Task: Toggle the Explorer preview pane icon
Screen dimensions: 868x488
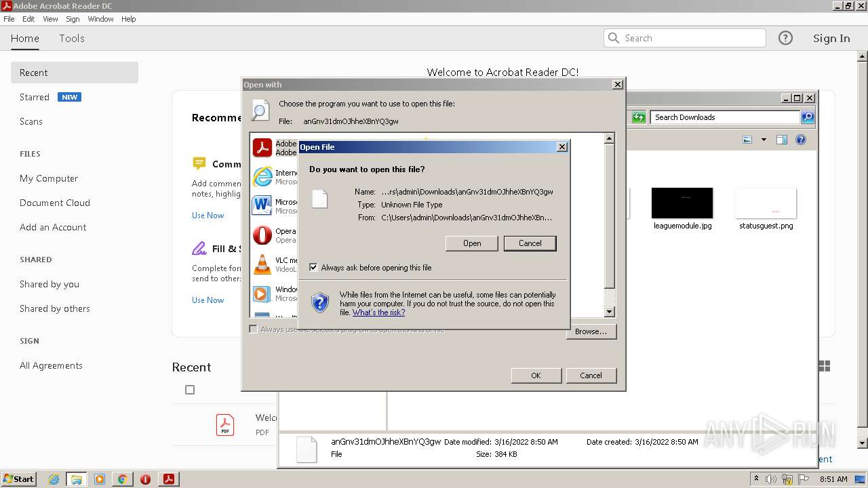Action: click(x=782, y=140)
